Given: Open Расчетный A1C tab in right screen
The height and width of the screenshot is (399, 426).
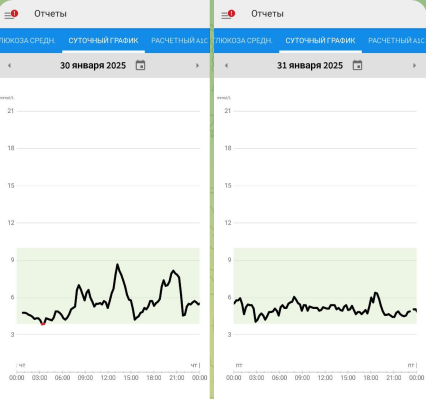Looking at the screenshot, I should point(396,41).
